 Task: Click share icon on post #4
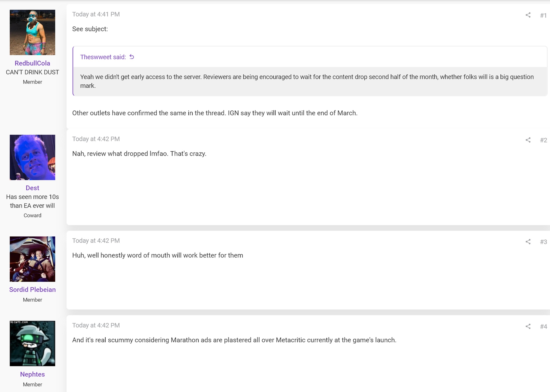pos(528,326)
